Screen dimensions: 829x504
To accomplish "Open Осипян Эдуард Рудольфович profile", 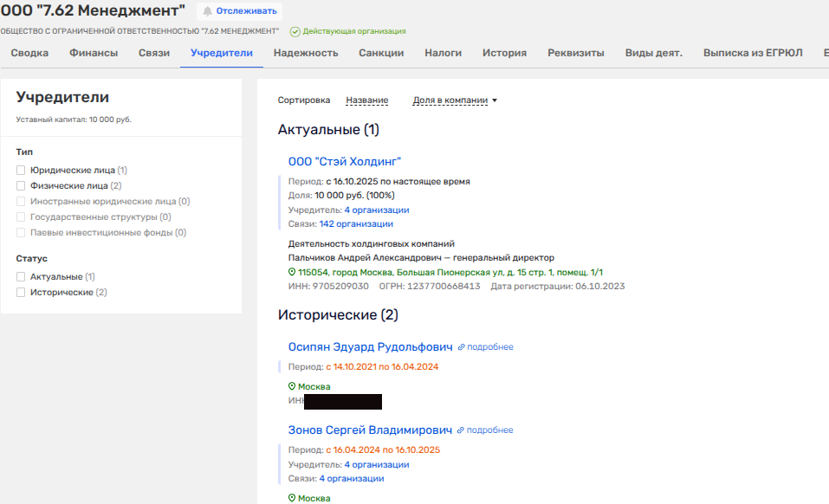I will (370, 347).
